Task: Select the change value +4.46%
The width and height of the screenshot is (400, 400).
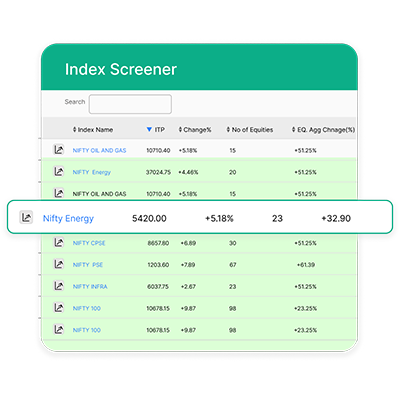Action: pyautogui.click(x=188, y=172)
